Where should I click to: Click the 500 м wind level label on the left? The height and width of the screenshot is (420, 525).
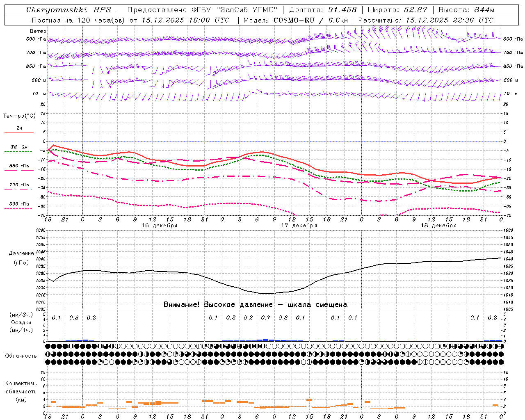[39, 80]
